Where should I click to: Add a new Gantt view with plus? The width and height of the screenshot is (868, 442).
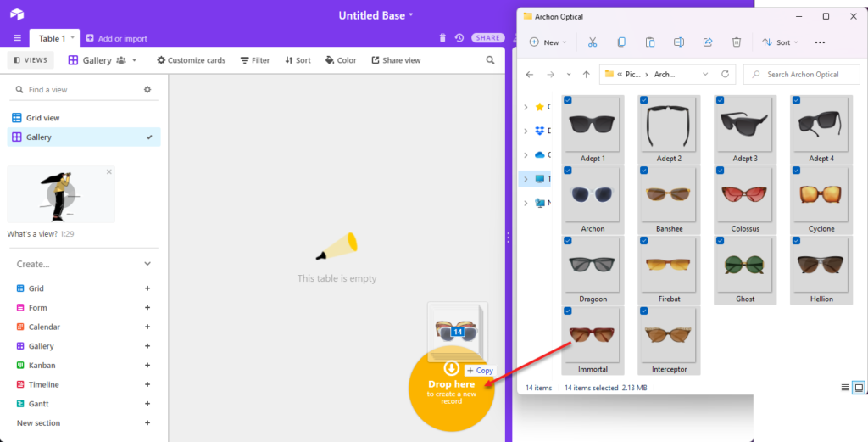147,404
